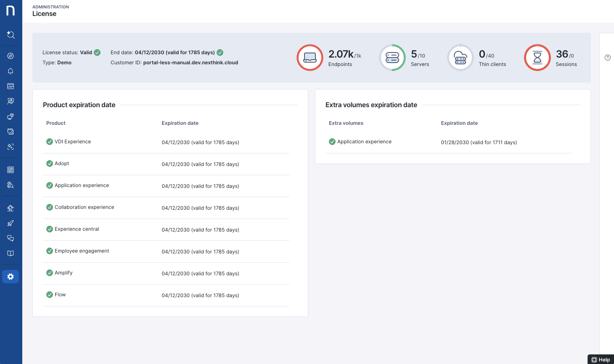The width and height of the screenshot is (614, 364).
Task: Click the Nexthink logo in the sidebar
Action: click(x=11, y=11)
